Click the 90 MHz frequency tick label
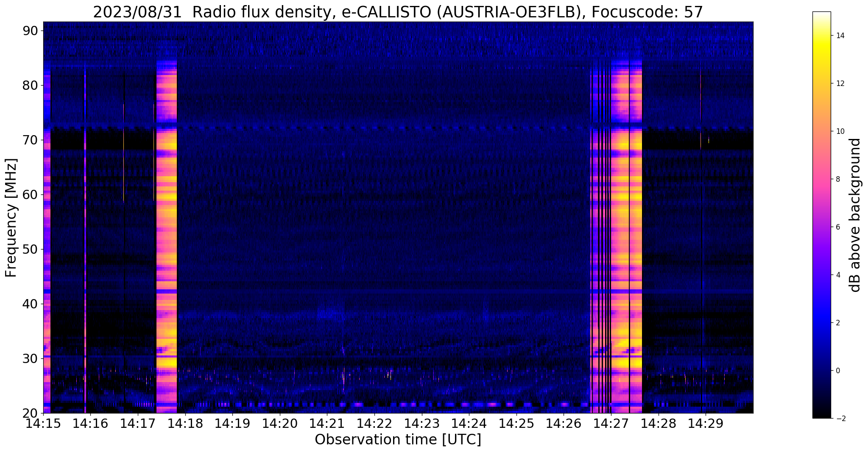The image size is (868, 452). point(30,31)
